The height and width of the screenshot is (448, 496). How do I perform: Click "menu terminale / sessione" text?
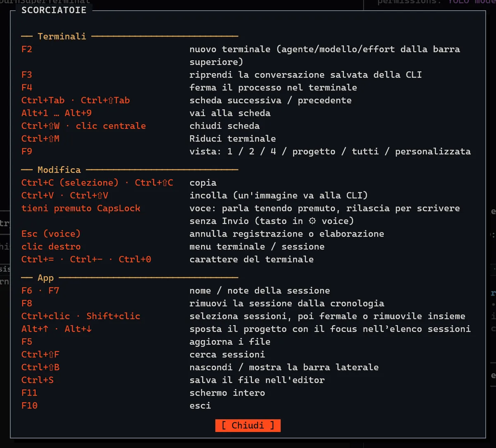(x=257, y=247)
